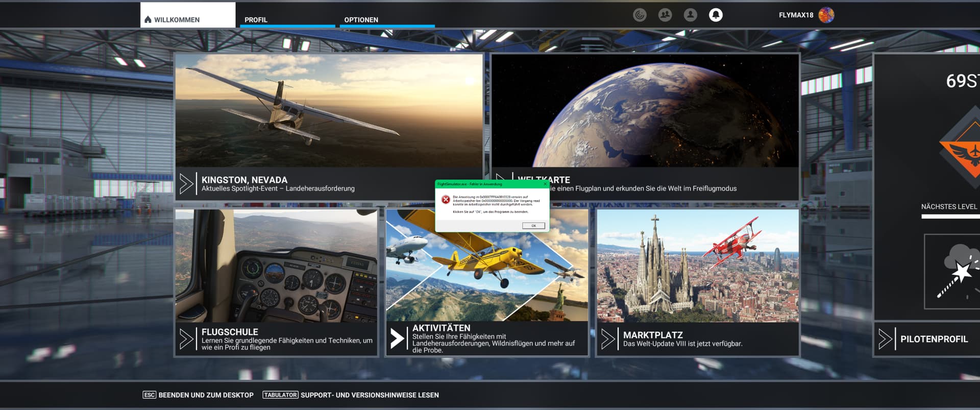Click the red error icon in dialog
Viewport: 980px width, 410px height.
(446, 200)
